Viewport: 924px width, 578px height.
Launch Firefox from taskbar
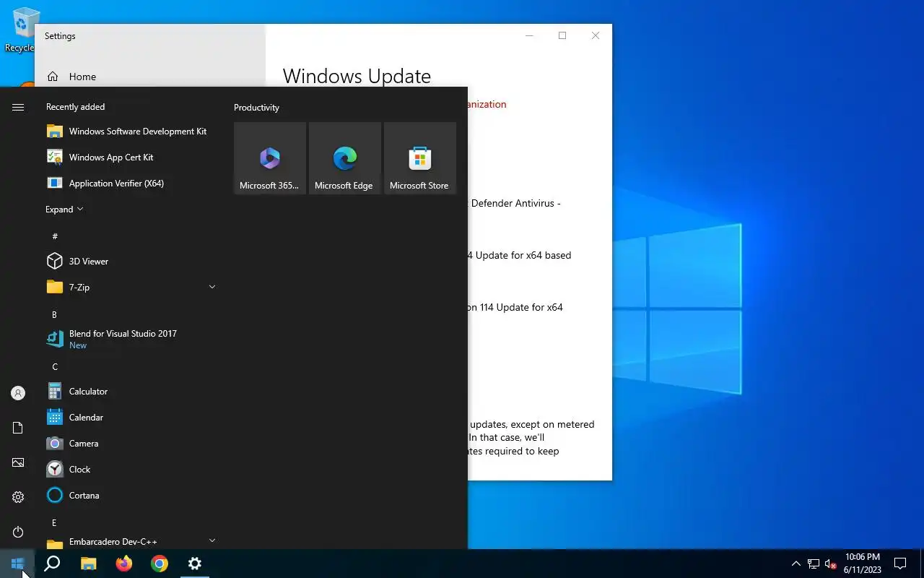[123, 564]
